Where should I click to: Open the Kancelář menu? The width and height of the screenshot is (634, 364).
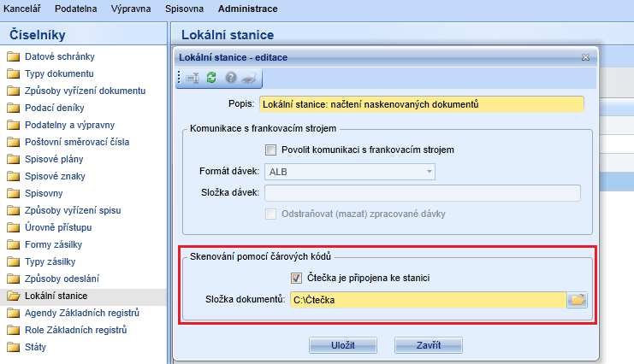tap(22, 9)
